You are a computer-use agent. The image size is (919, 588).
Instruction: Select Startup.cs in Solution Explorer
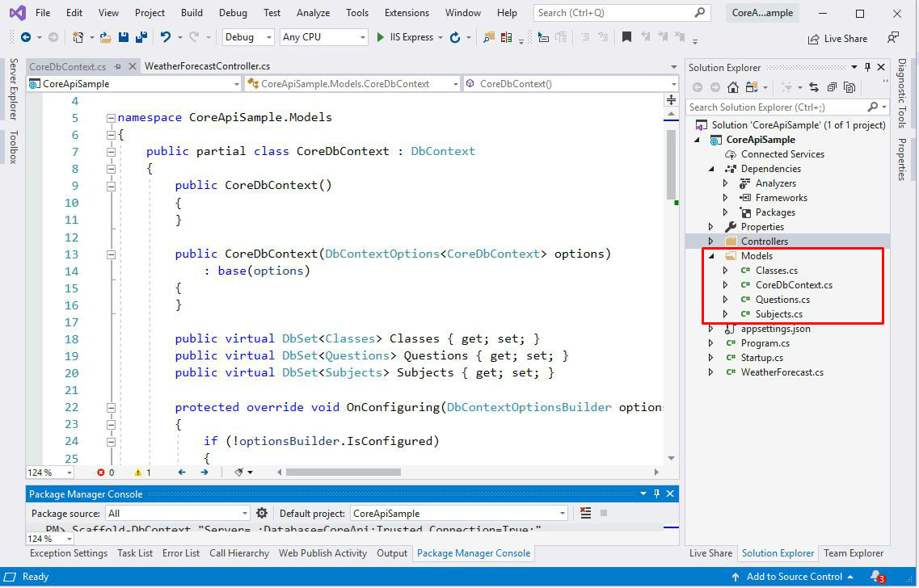pyautogui.click(x=761, y=358)
